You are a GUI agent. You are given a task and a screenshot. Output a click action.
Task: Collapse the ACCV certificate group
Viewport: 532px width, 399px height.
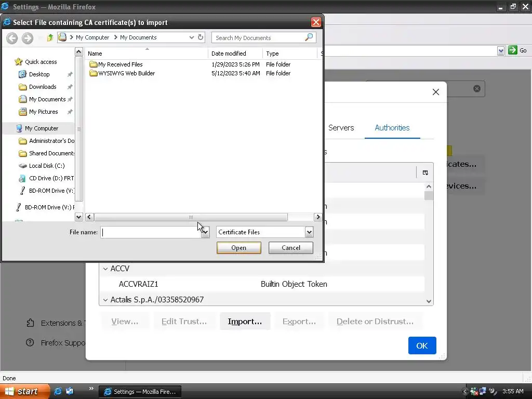tap(105, 269)
